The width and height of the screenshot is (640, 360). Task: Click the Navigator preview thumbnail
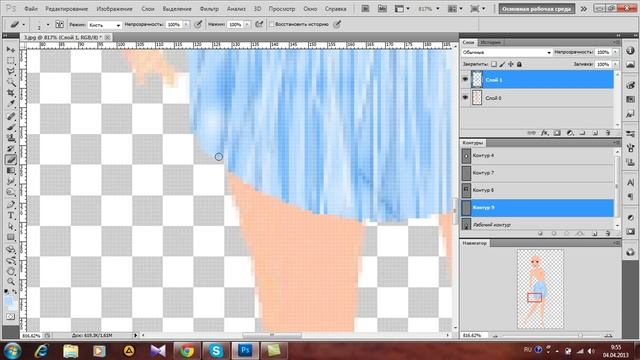(540, 289)
